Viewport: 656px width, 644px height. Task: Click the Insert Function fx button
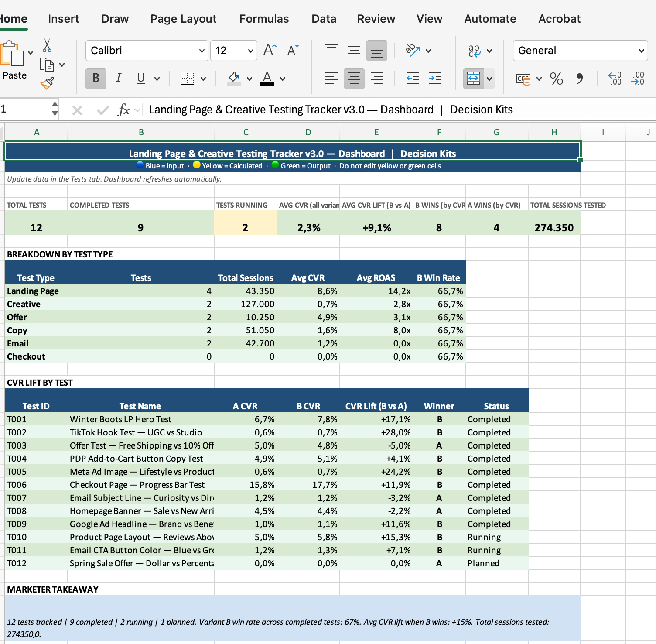point(123,110)
